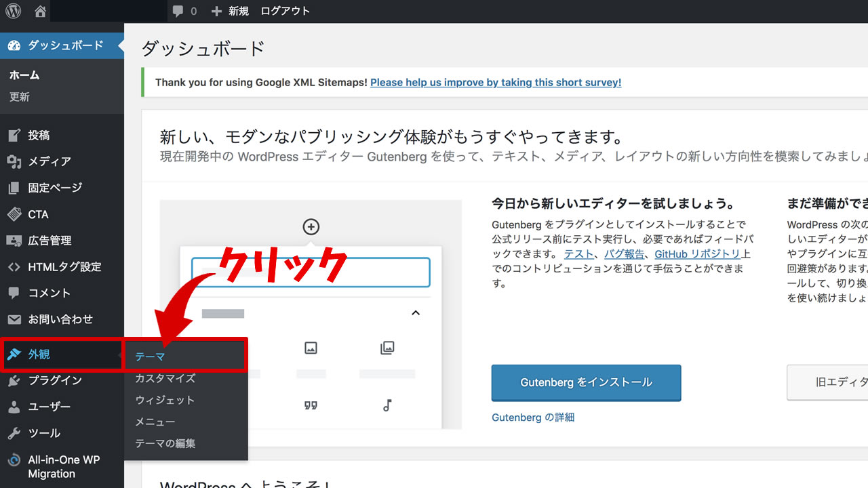Click the image block icon in preview
Image resolution: width=868 pixels, height=488 pixels.
pyautogui.click(x=311, y=348)
